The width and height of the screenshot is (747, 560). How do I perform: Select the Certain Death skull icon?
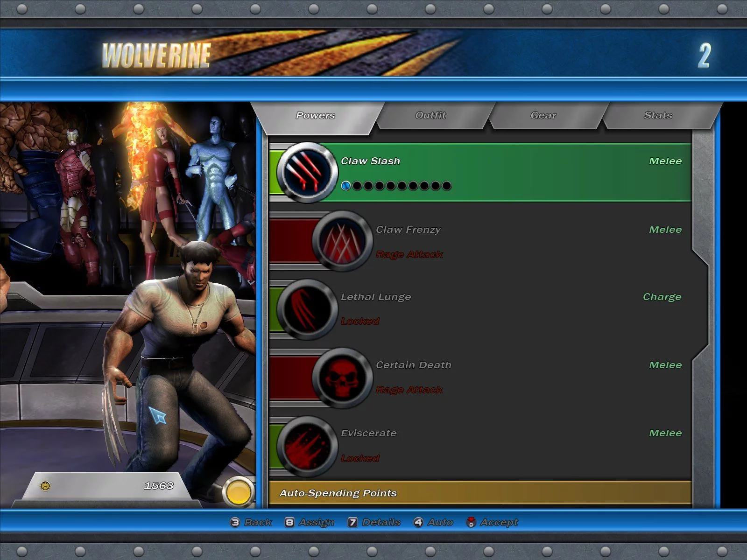[342, 378]
